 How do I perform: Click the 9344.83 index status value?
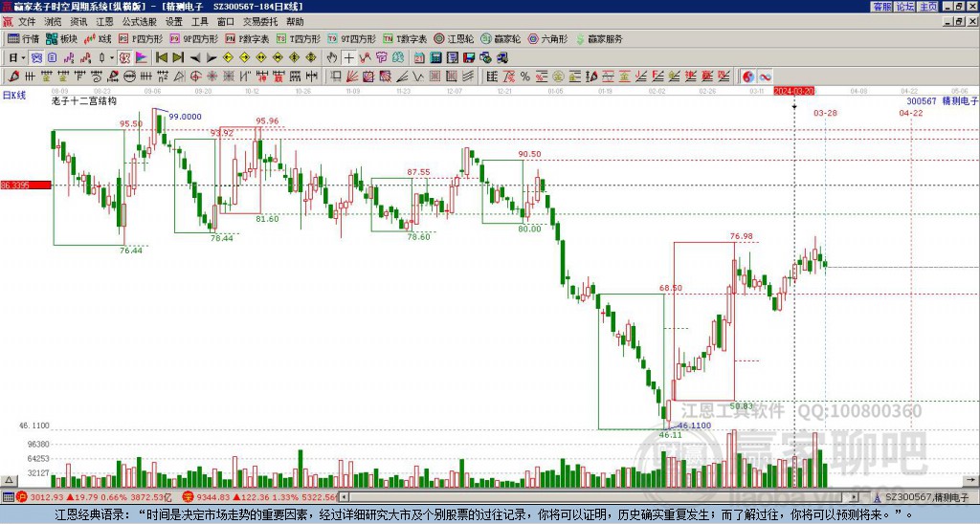(212, 497)
